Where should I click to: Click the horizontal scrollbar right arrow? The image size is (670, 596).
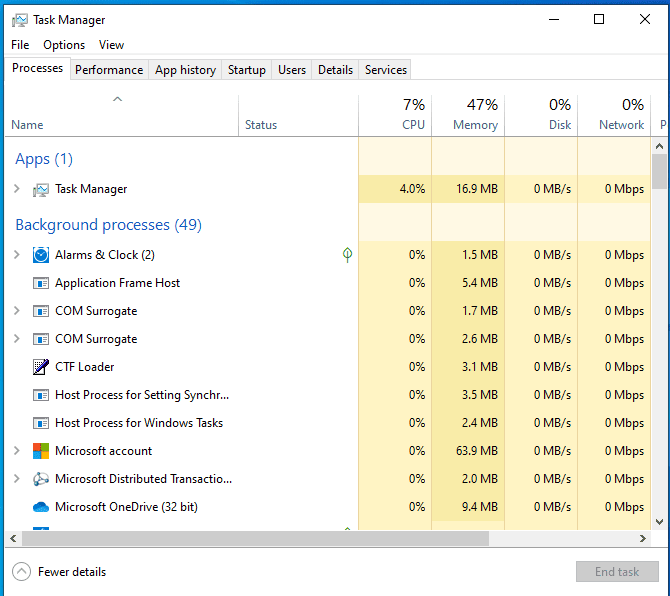click(643, 538)
